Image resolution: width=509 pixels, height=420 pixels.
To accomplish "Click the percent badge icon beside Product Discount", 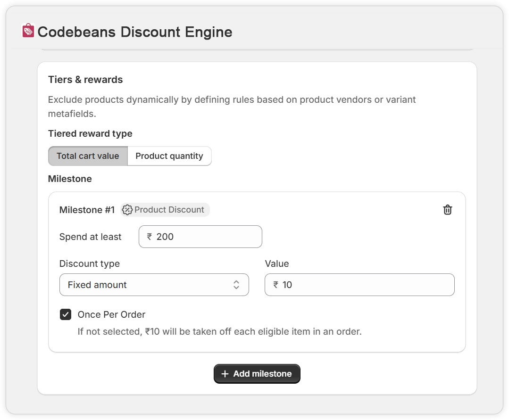I will (x=127, y=210).
